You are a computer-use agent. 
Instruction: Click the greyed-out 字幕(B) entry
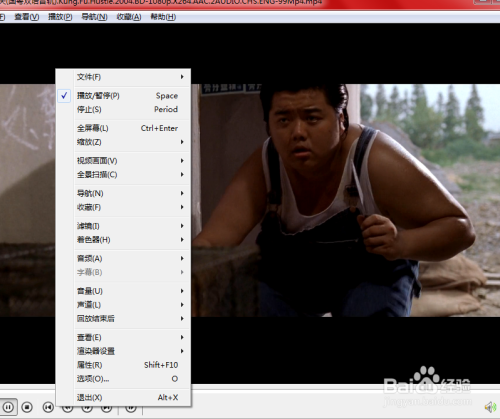tap(123, 272)
